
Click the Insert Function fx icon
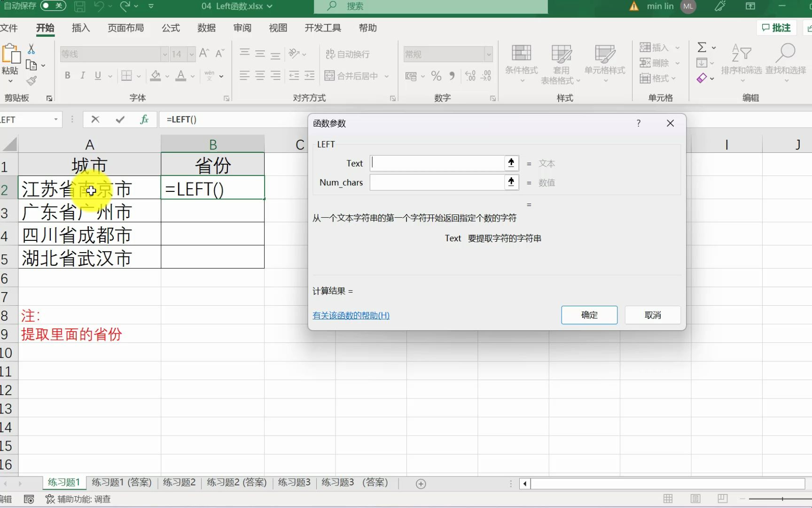144,119
